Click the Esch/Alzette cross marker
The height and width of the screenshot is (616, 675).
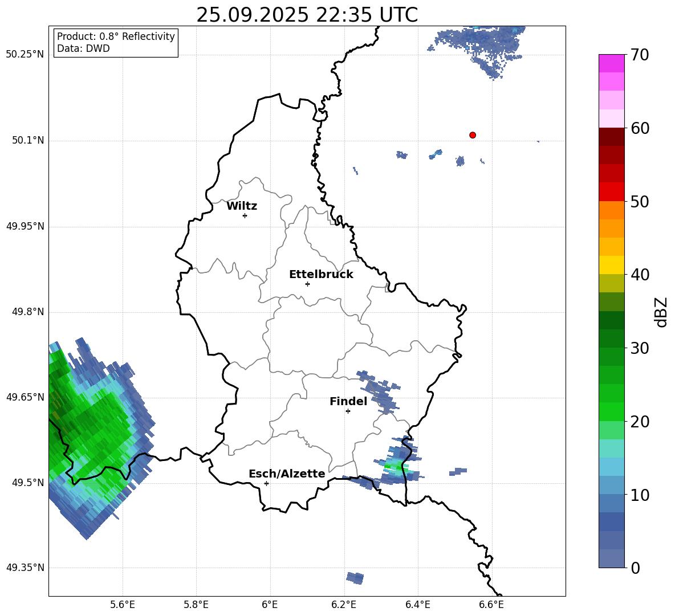click(266, 483)
